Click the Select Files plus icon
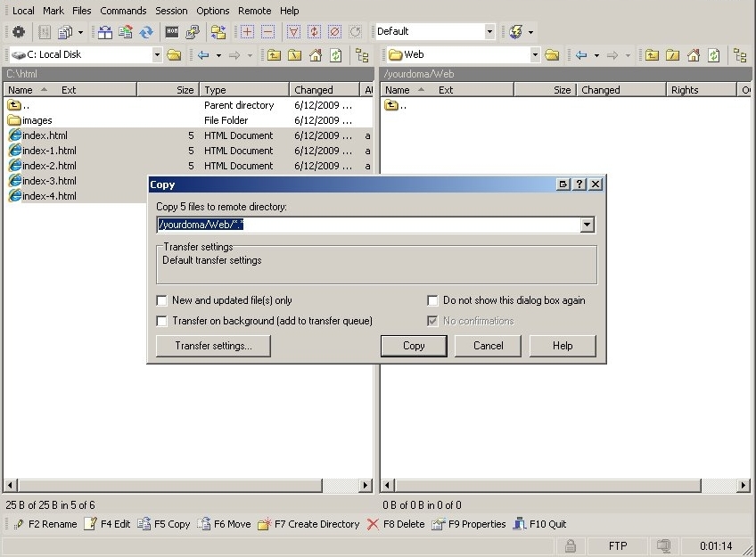Screen dimensions: 756x557 pyautogui.click(x=247, y=32)
